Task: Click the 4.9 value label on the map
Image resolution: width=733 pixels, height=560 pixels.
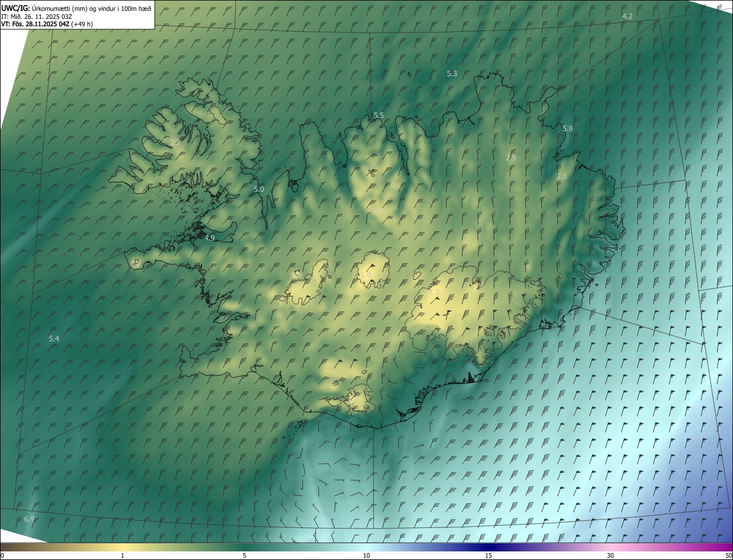Action: tap(209, 238)
